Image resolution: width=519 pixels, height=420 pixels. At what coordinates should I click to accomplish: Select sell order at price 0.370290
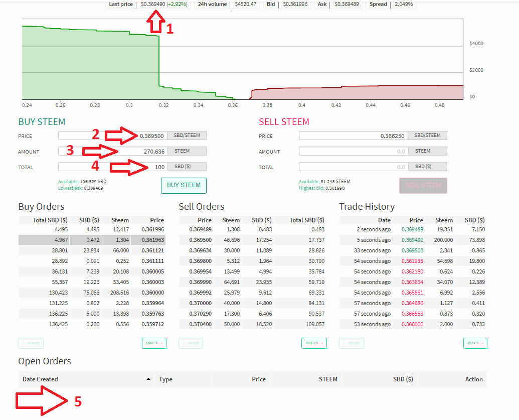coord(252,314)
